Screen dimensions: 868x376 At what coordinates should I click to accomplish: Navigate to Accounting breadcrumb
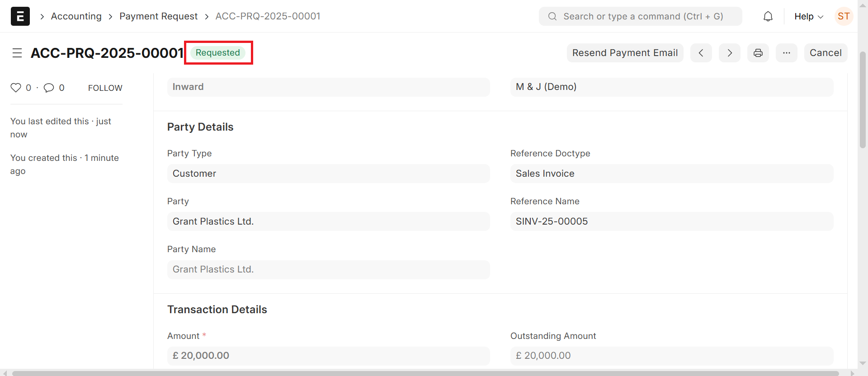click(x=76, y=16)
